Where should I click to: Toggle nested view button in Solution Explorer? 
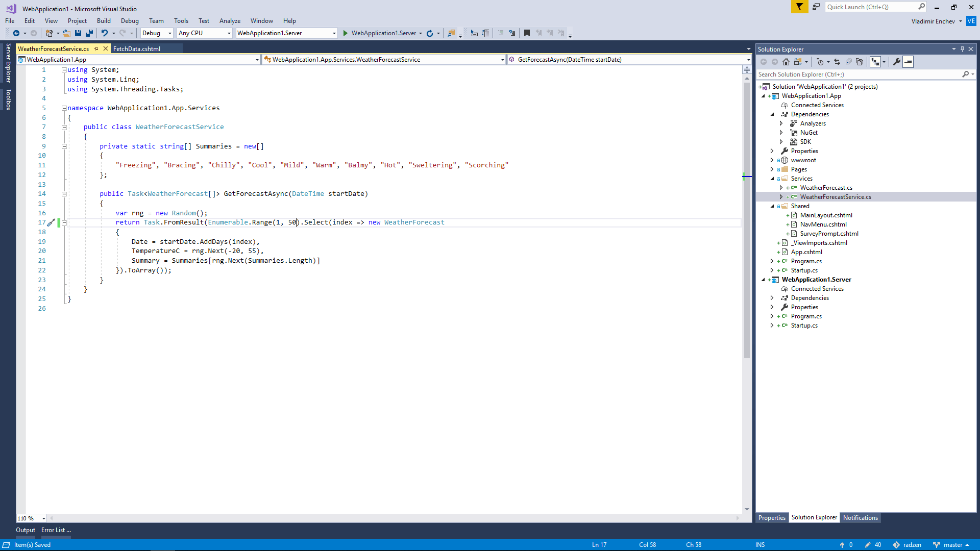point(875,62)
